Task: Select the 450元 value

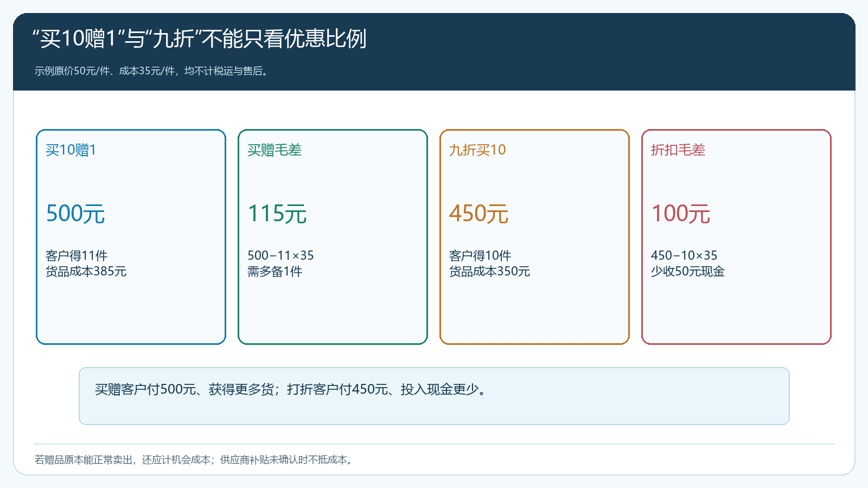Action: point(479,214)
